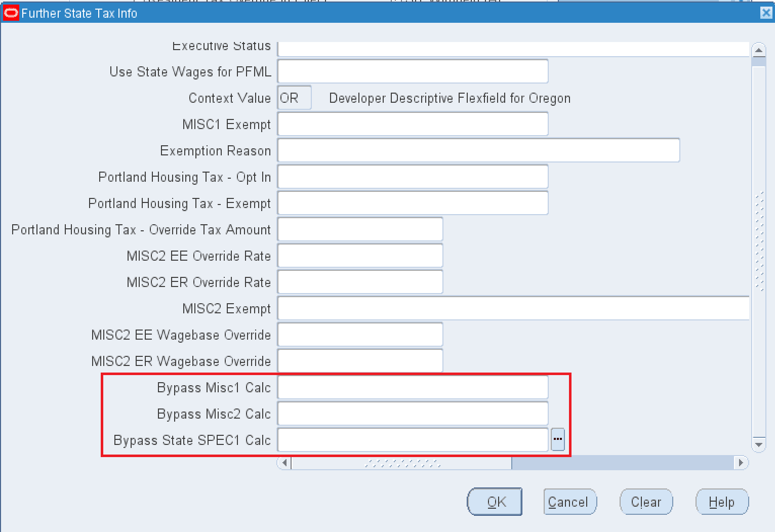Click the vertical scrollbar up arrow
The height and width of the screenshot is (532, 775).
point(759,50)
